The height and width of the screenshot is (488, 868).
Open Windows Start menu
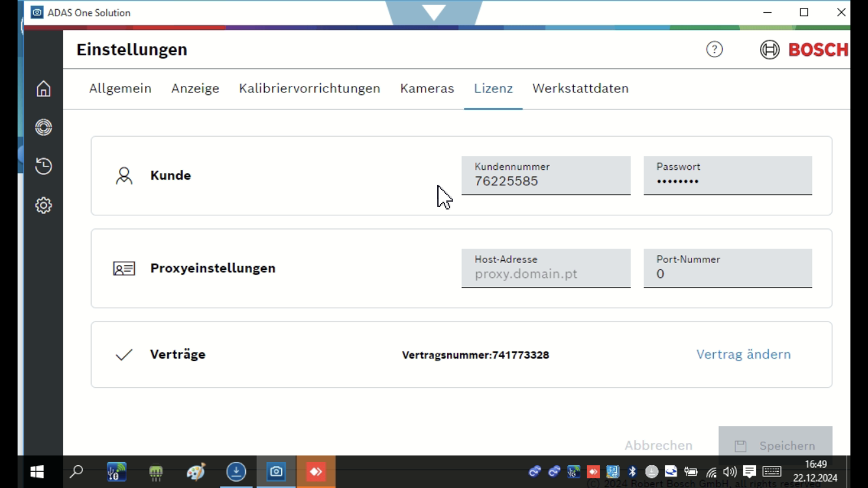[x=37, y=472]
